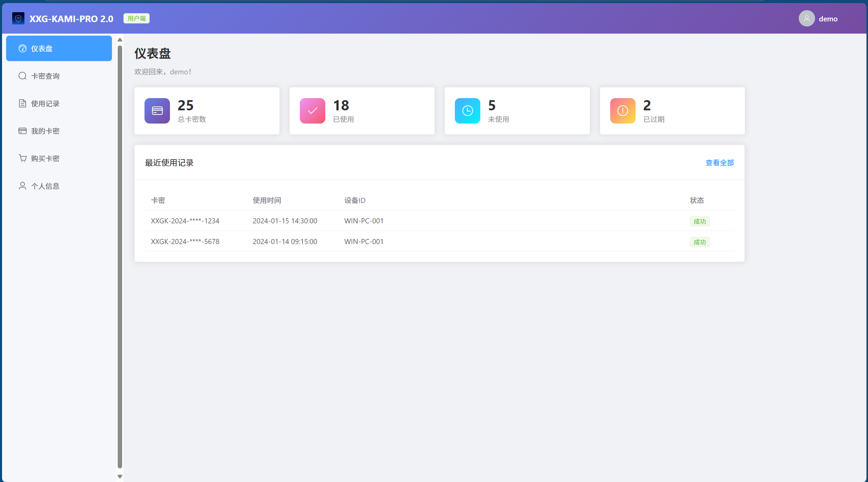
Task: Click the 查看全部 link
Action: (719, 163)
